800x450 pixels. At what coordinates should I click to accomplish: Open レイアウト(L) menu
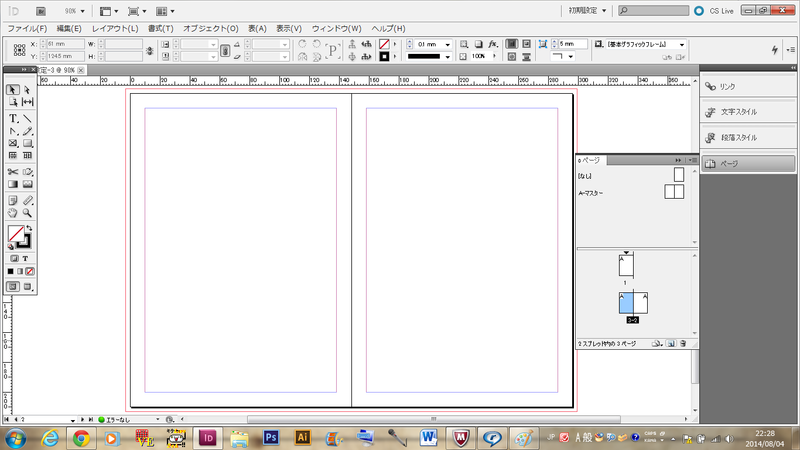(115, 29)
